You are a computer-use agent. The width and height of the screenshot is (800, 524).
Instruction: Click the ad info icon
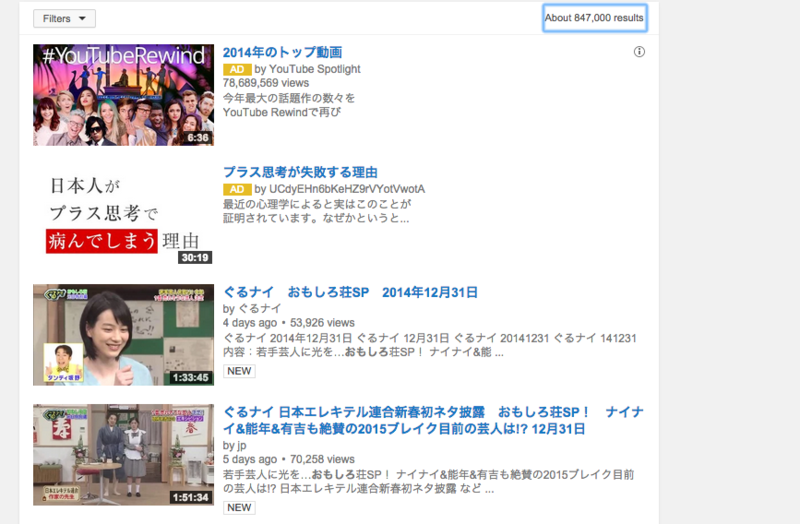click(x=639, y=52)
